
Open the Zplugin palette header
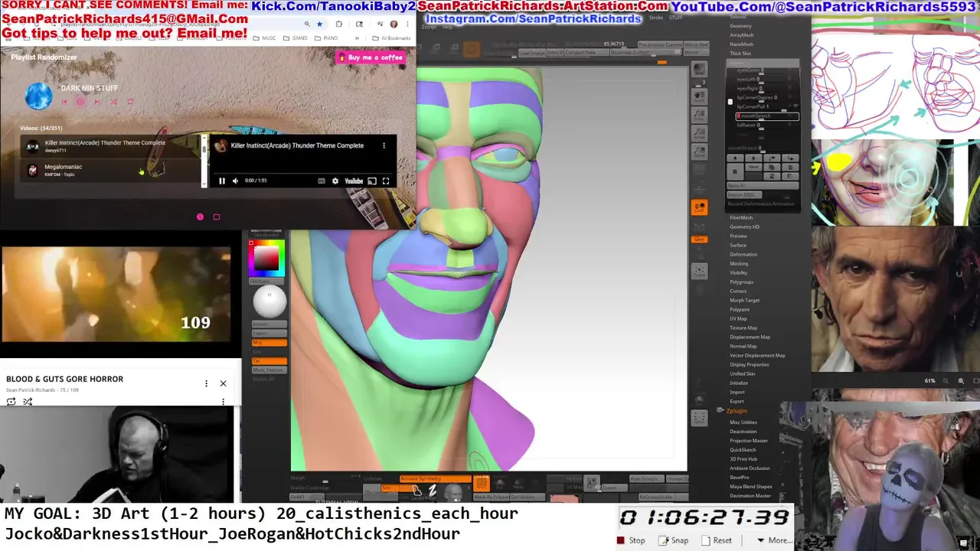(737, 411)
